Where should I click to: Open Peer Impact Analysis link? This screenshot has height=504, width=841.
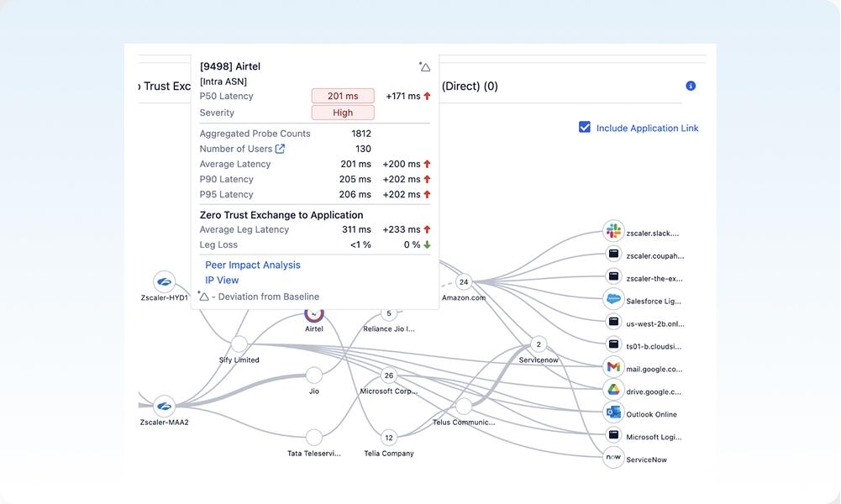[253, 265]
